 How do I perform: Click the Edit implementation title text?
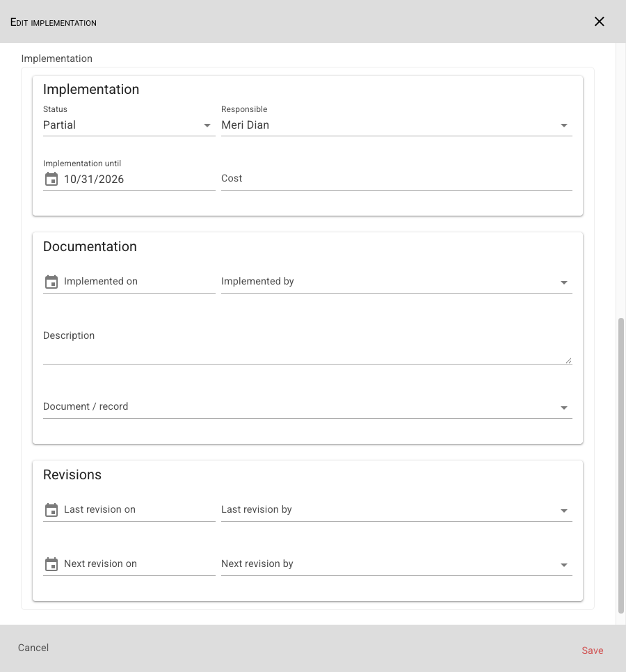pyautogui.click(x=54, y=22)
